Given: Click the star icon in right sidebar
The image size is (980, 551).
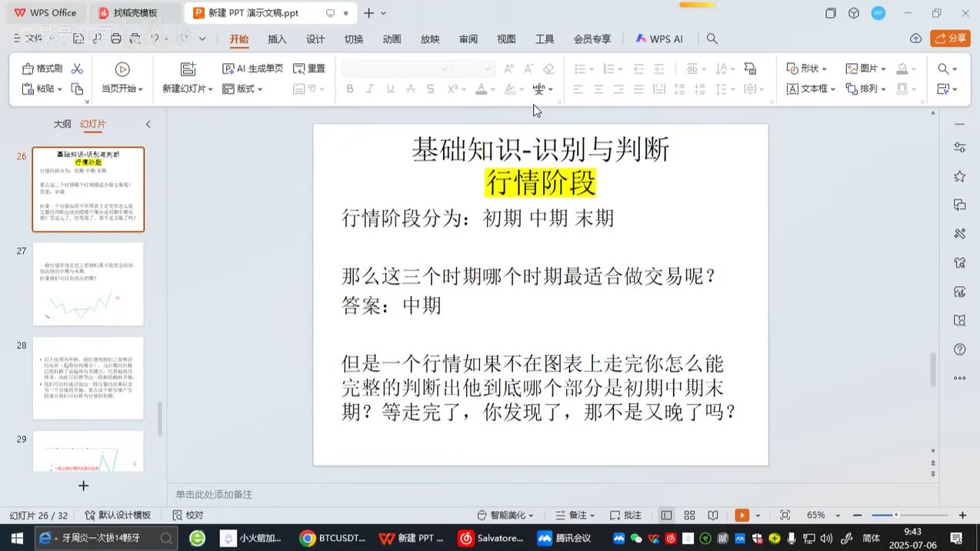Looking at the screenshot, I should coord(959,176).
